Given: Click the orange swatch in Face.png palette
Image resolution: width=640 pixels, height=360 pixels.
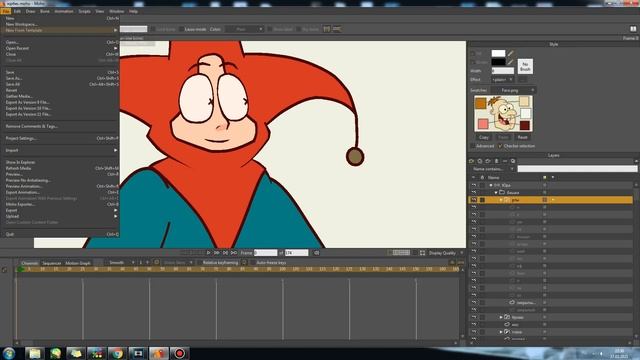Looking at the screenshot, I should pos(481,103).
